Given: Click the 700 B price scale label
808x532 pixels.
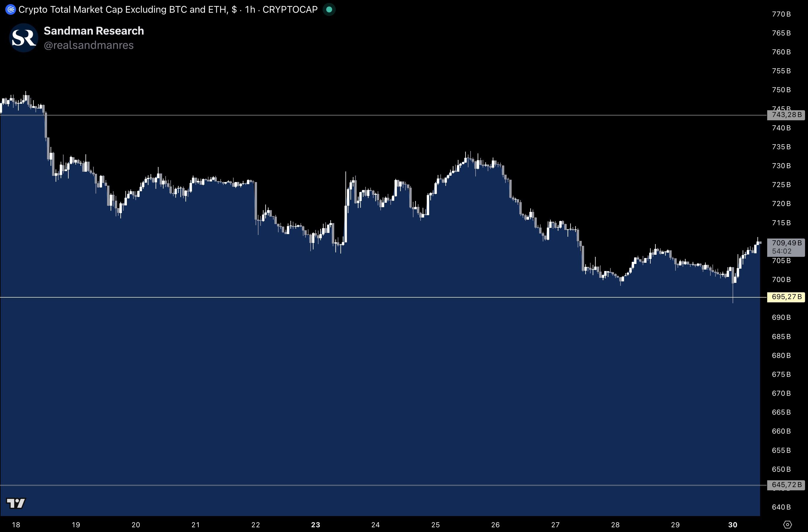Looking at the screenshot, I should click(x=781, y=280).
